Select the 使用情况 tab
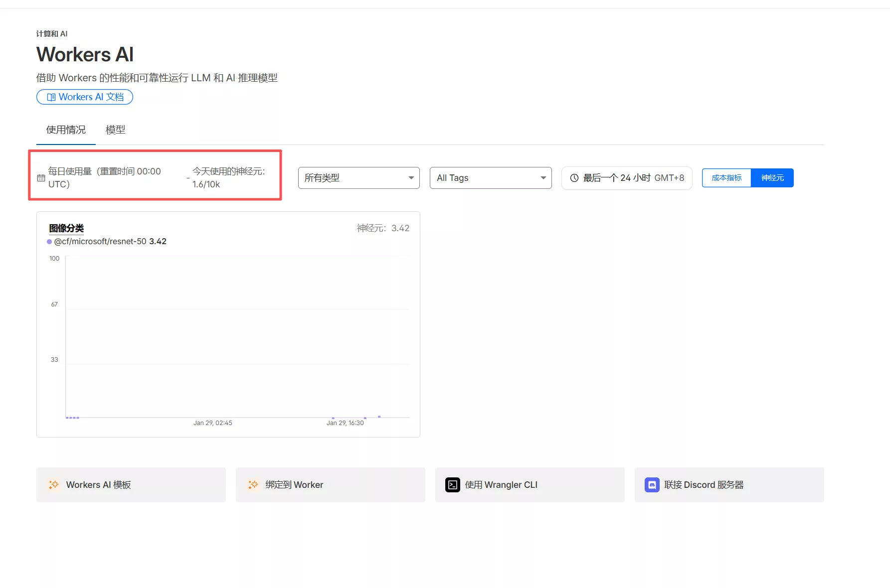The width and height of the screenshot is (890, 588). tap(65, 130)
